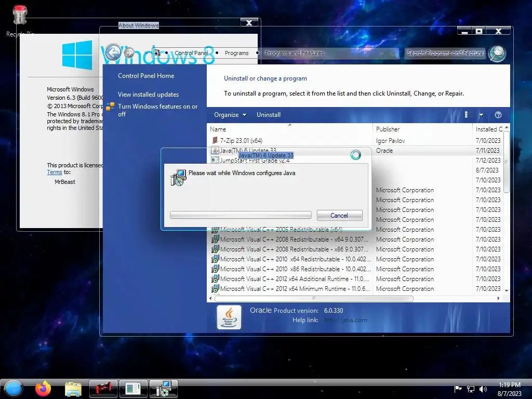Sort the list by Name column header

click(289, 129)
